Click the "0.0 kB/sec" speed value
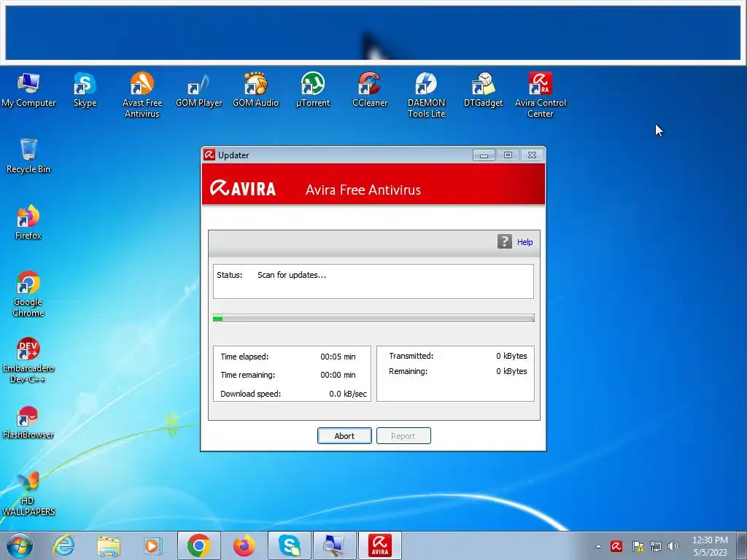Screen dimensions: 747x560 [348, 394]
